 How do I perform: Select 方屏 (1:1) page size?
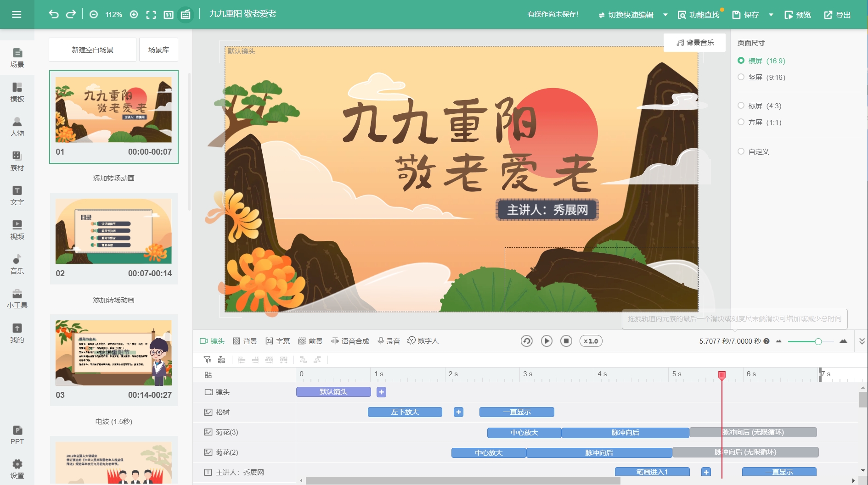(x=760, y=122)
